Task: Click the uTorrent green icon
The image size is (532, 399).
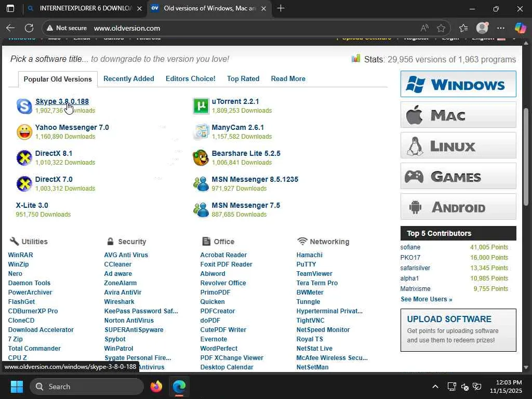Action: 201,106
